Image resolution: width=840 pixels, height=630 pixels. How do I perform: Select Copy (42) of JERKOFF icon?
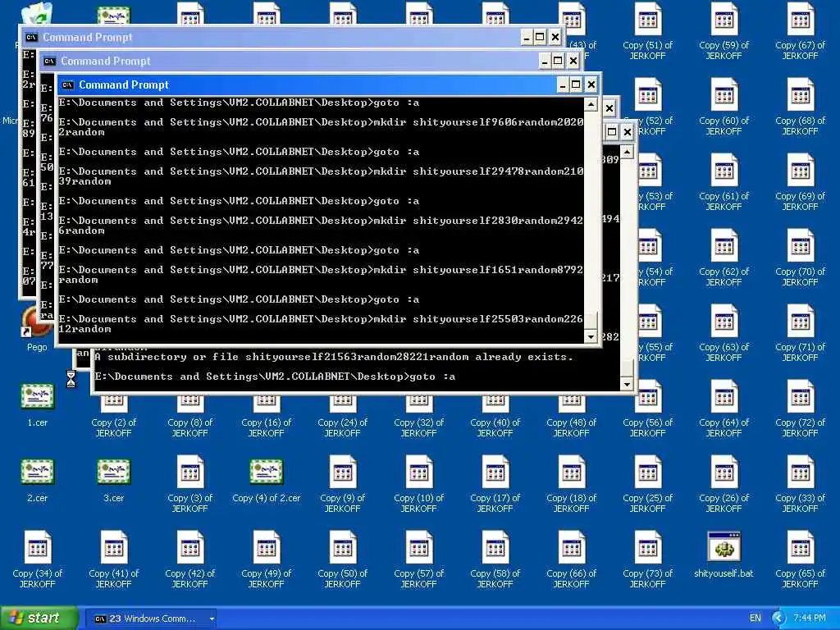coord(190,547)
